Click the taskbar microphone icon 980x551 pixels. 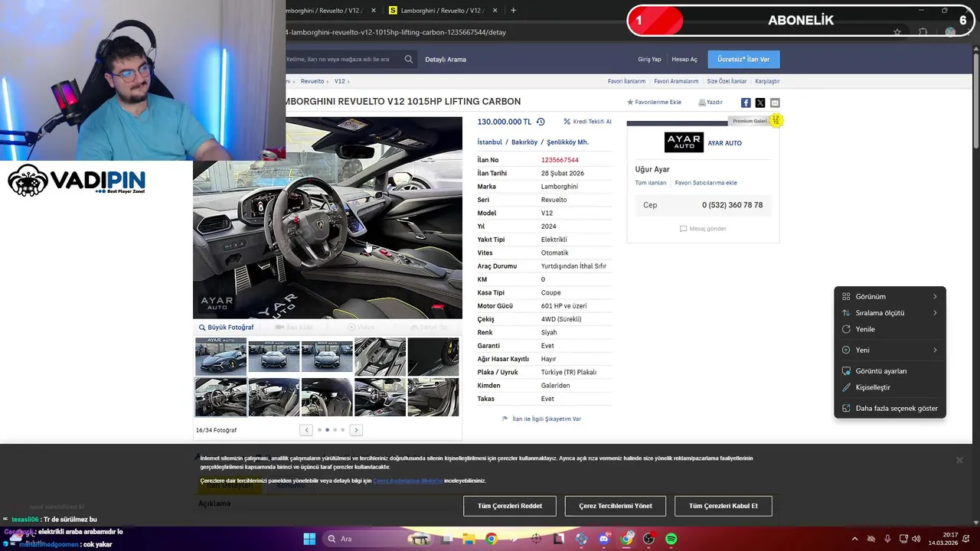pyautogui.click(x=887, y=539)
